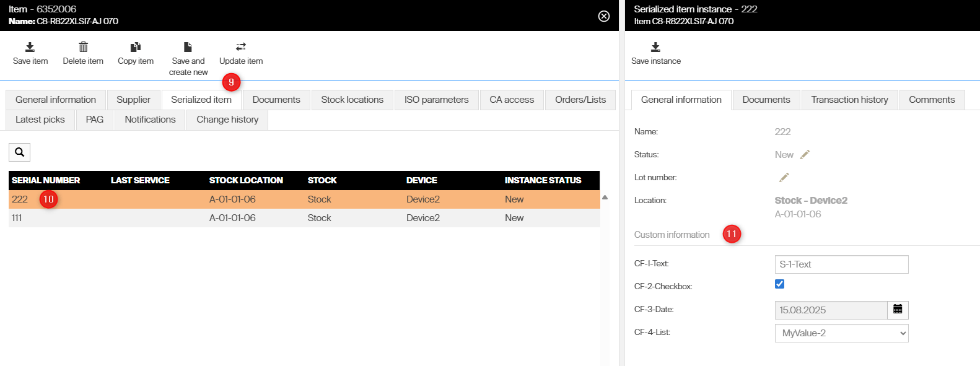The height and width of the screenshot is (366, 980).
Task: Expand the CF-4-List dropdown
Action: click(841, 333)
